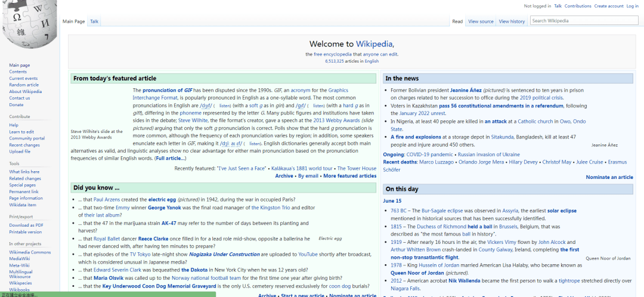Click the Wikipedia link in welcome heading
This screenshot has height=297, width=644.
[374, 44]
